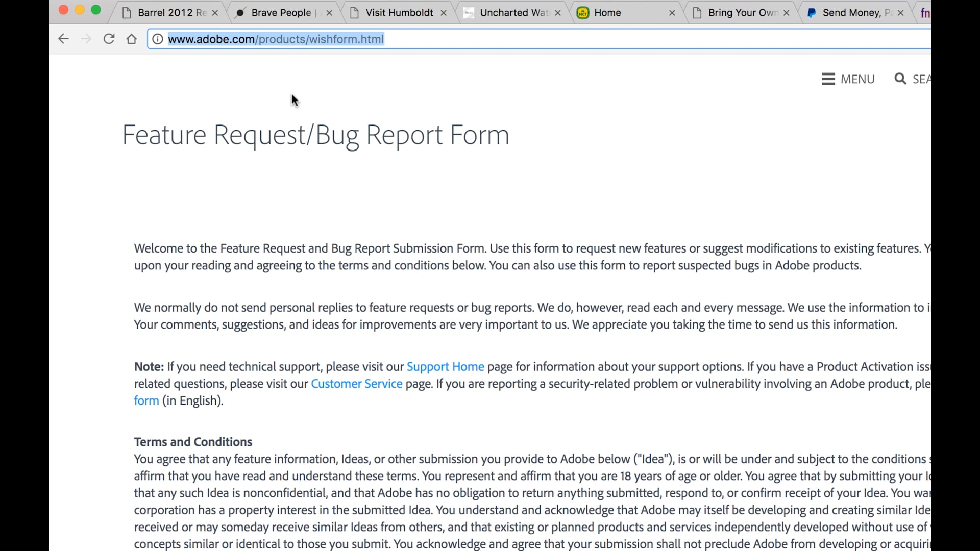
Task: Switch to the Brave People tab
Action: 283,13
